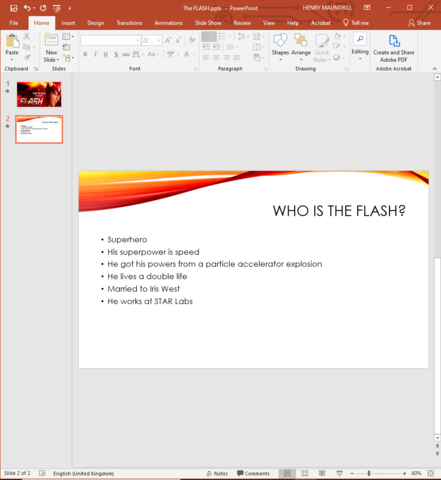
Task: Open Character Spacing (AV) dropdown
Action: 138,54
